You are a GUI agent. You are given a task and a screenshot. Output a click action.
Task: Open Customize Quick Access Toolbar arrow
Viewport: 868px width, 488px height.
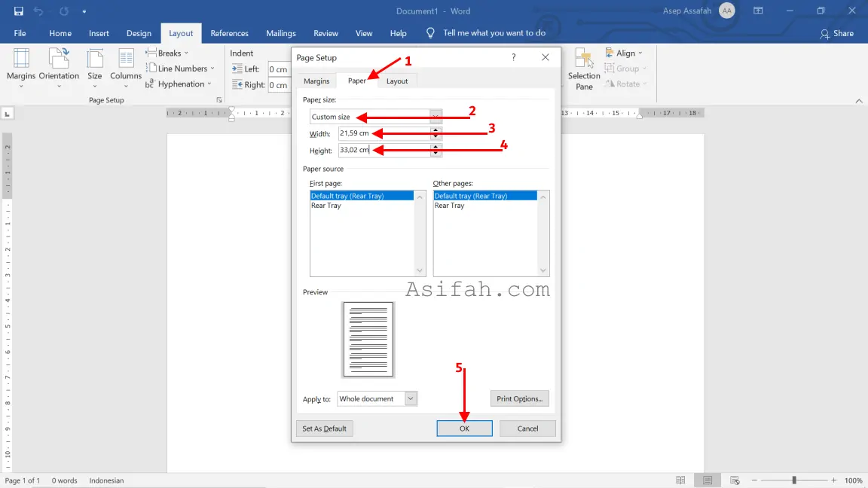click(84, 11)
